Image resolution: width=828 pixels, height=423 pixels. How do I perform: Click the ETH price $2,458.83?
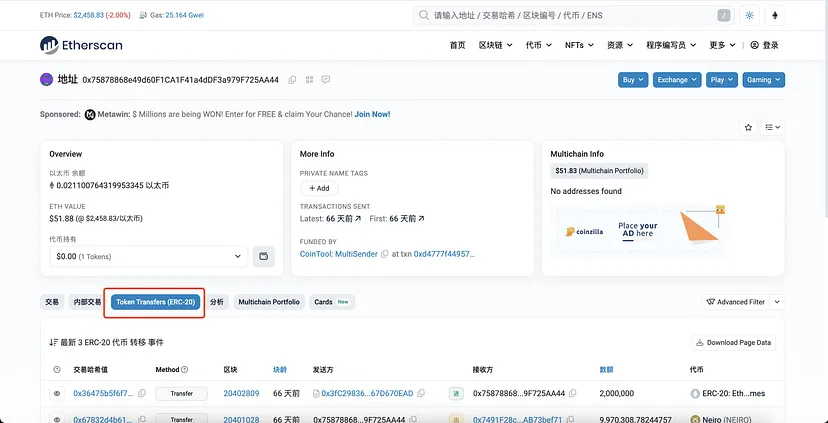(x=89, y=15)
